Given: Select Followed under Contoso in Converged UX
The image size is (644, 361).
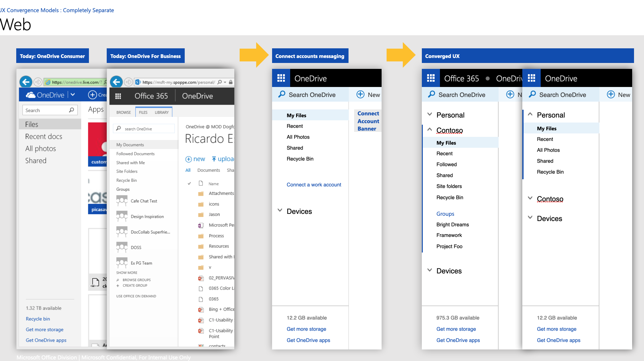Looking at the screenshot, I should tap(446, 164).
